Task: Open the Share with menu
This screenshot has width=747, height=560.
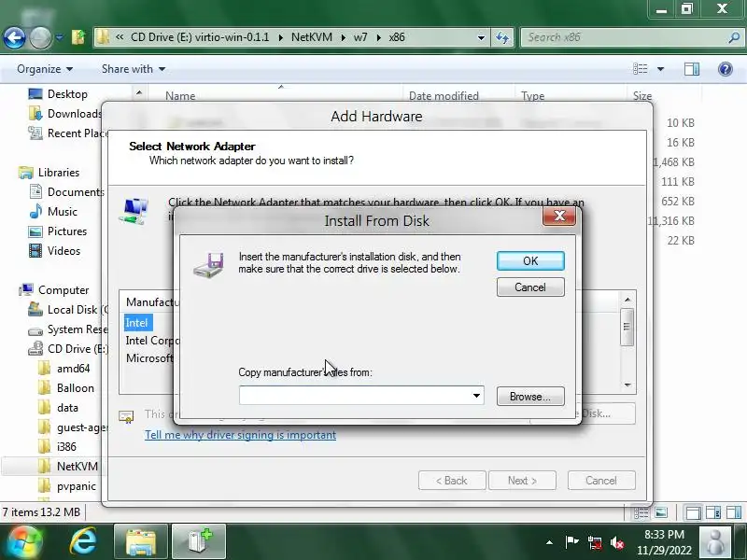Action: [x=134, y=69]
